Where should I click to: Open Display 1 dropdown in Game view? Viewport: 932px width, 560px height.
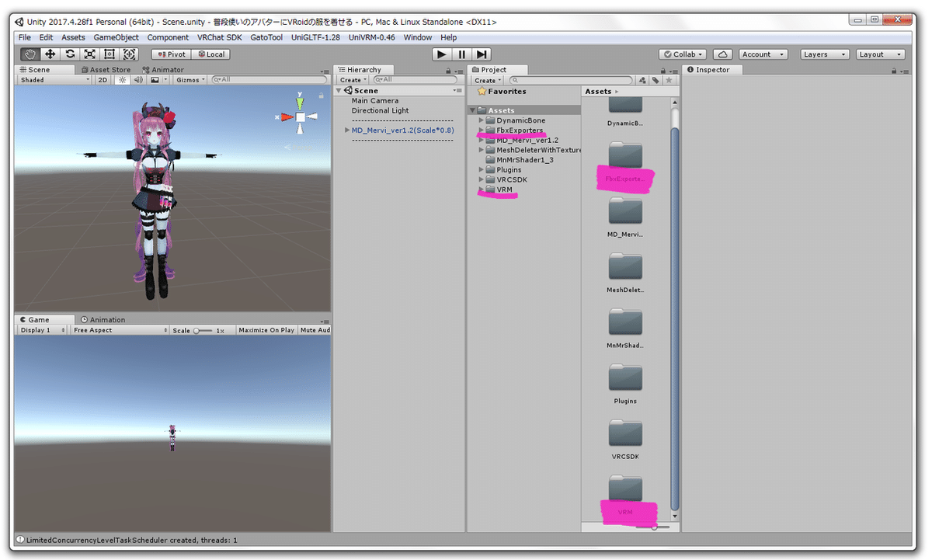pos(42,330)
